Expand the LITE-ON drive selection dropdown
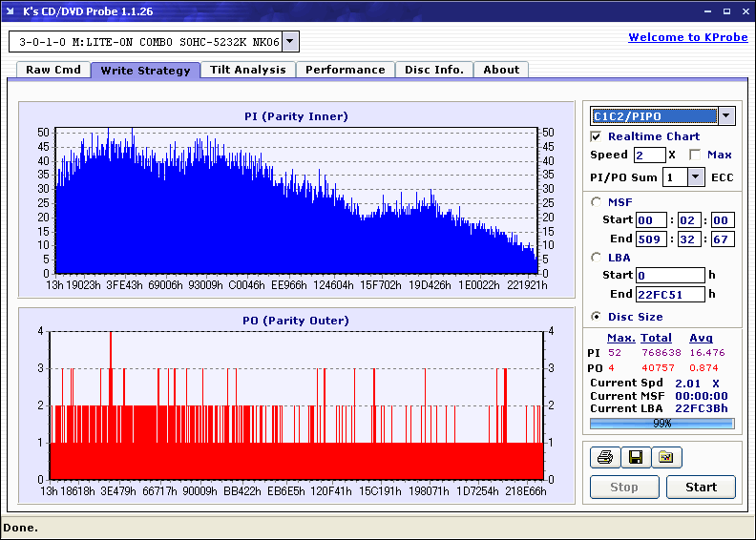 point(290,42)
